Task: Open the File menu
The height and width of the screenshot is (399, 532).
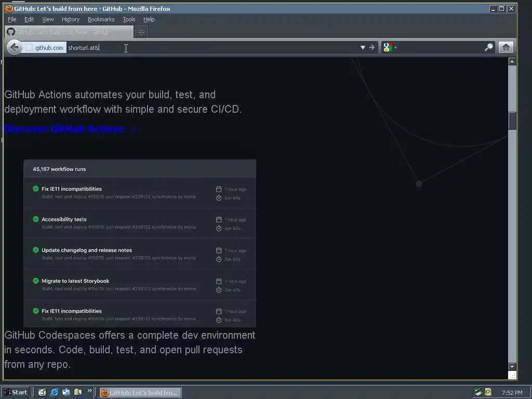Action: 12,19
